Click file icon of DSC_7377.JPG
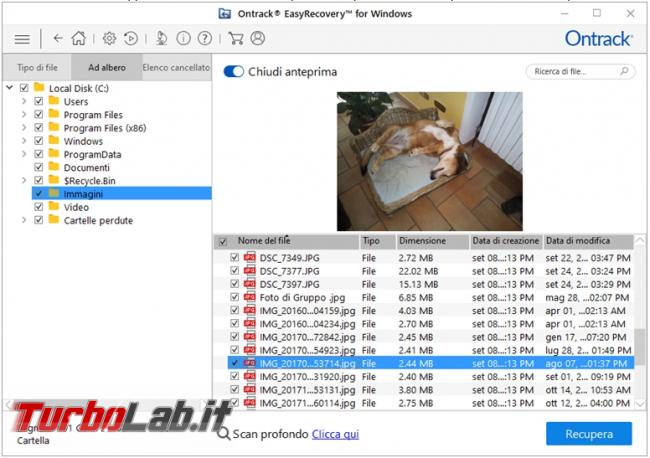 point(250,271)
